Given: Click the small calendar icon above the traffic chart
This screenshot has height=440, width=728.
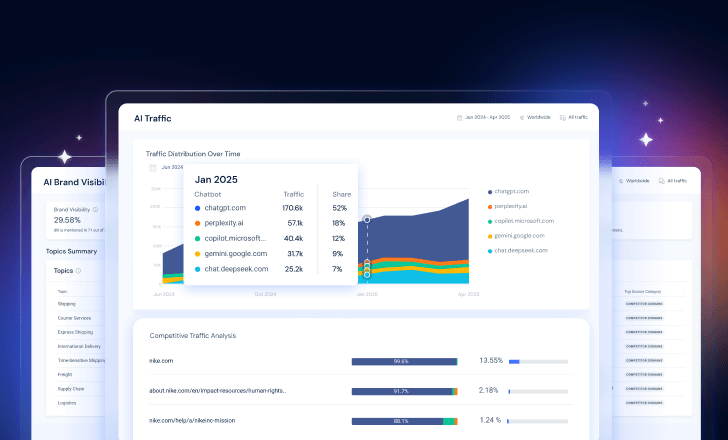Looking at the screenshot, I should pos(152,167).
